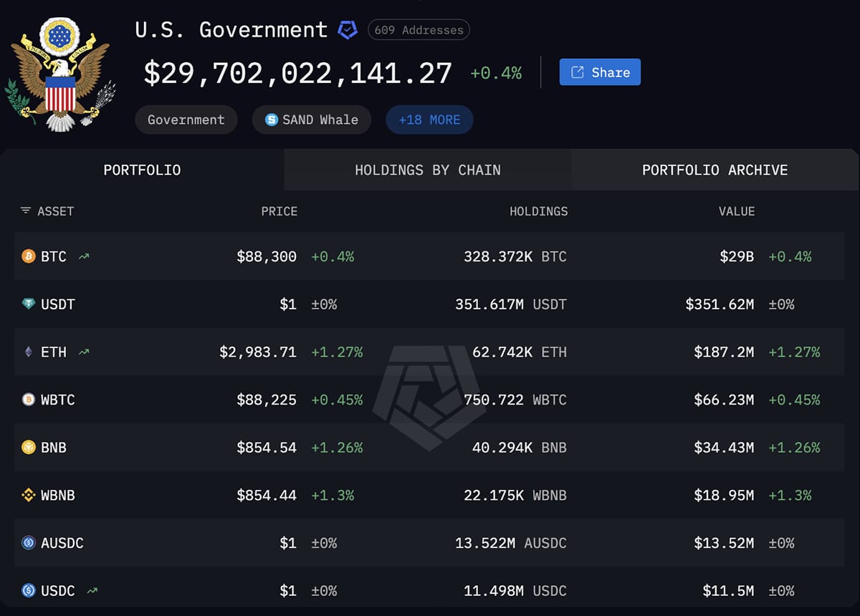The width and height of the screenshot is (860, 616).
Task: Click the USDC token icon
Action: click(x=29, y=590)
